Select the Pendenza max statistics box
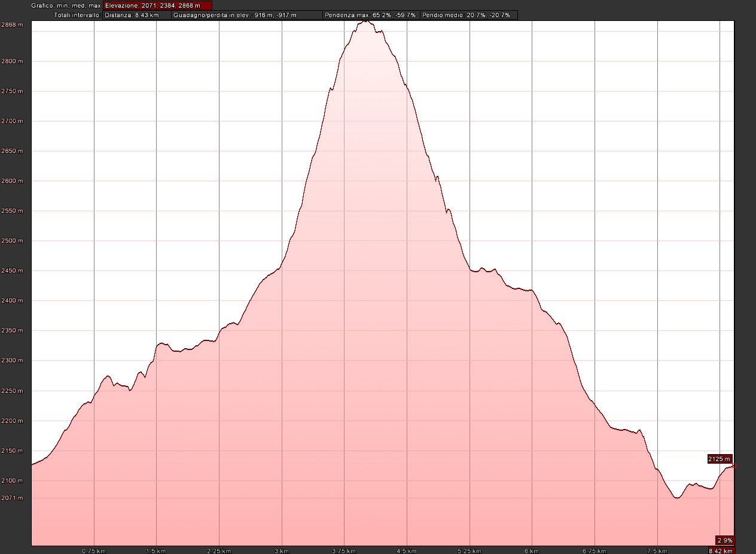This screenshot has width=756, height=554. 370,15
